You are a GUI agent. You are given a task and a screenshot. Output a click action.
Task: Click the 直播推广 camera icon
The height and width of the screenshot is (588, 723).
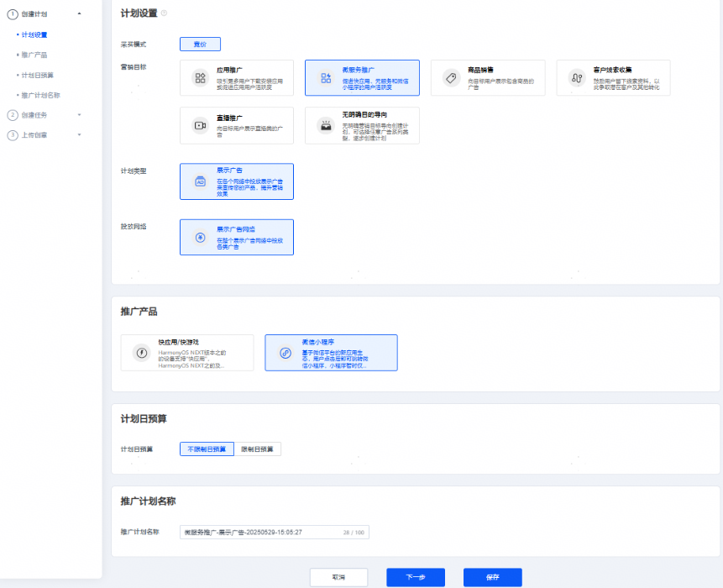click(200, 125)
